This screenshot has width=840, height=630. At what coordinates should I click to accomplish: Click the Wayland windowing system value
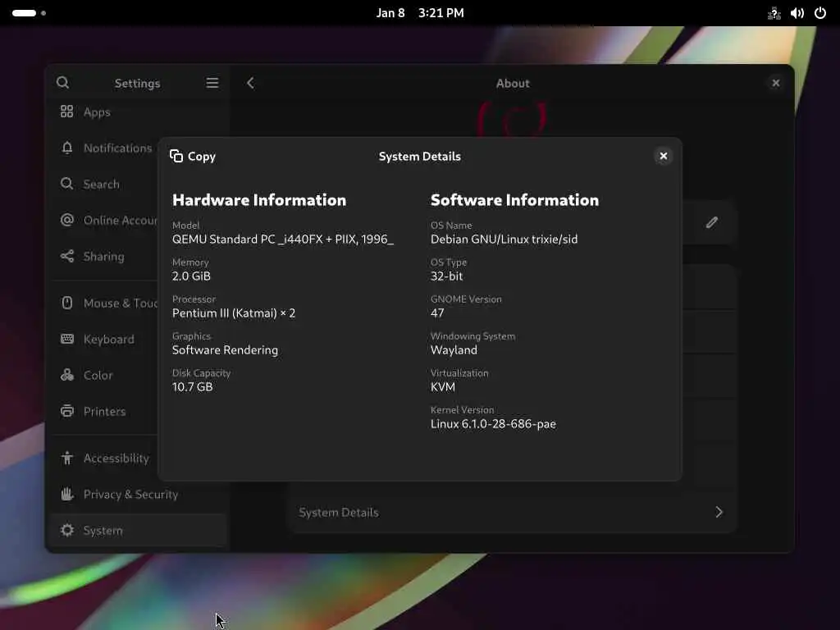point(454,350)
